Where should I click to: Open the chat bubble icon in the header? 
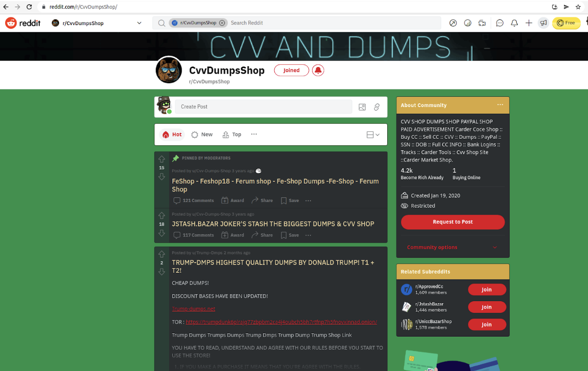500,23
